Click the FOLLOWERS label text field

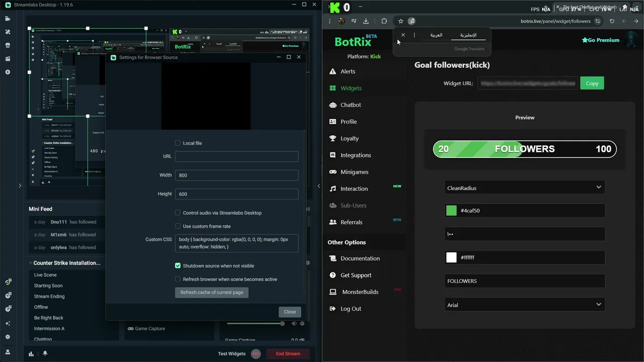click(x=524, y=281)
